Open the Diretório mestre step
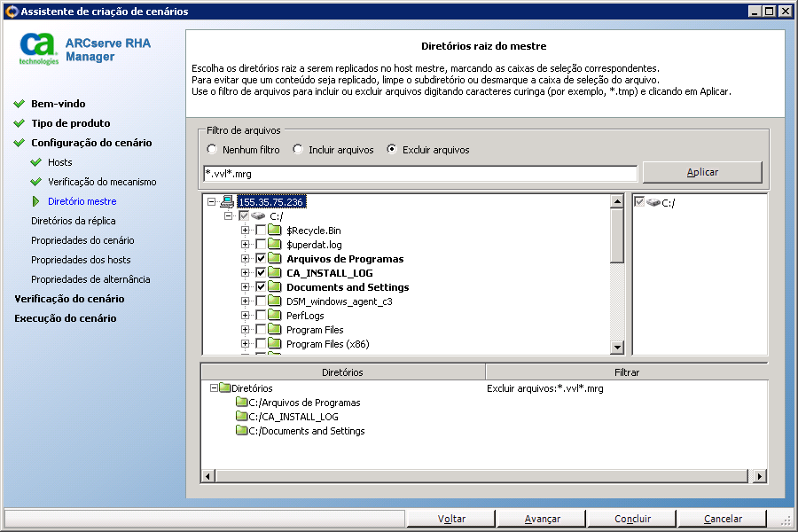 click(x=82, y=201)
